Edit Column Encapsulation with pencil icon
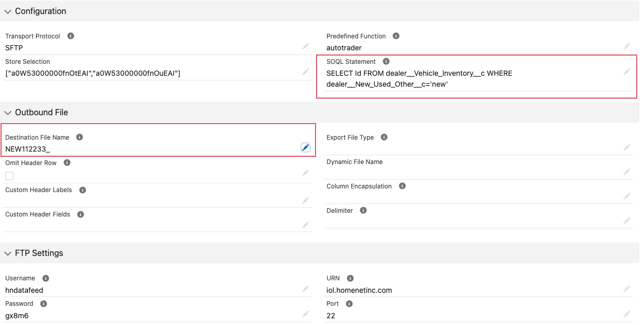 coord(627,196)
